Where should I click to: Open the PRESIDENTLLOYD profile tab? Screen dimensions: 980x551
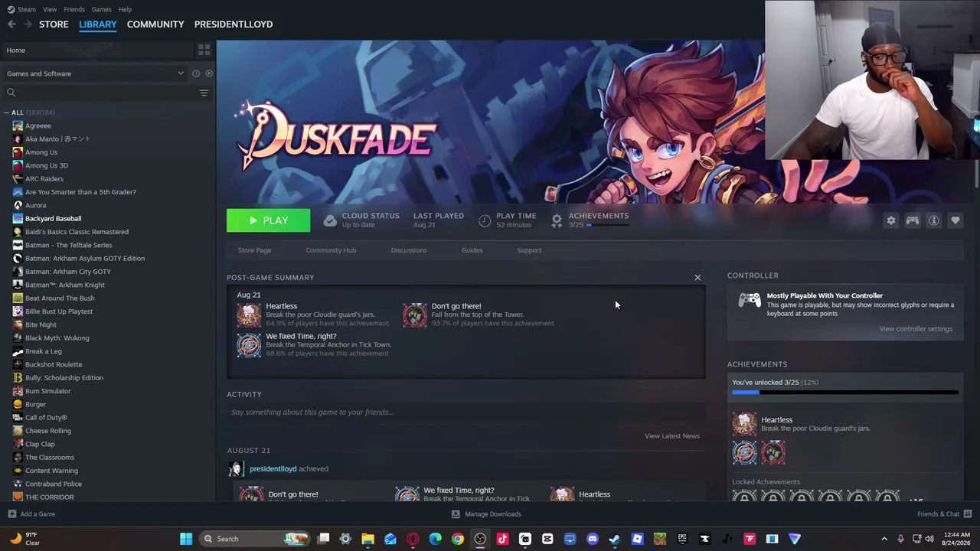[234, 24]
